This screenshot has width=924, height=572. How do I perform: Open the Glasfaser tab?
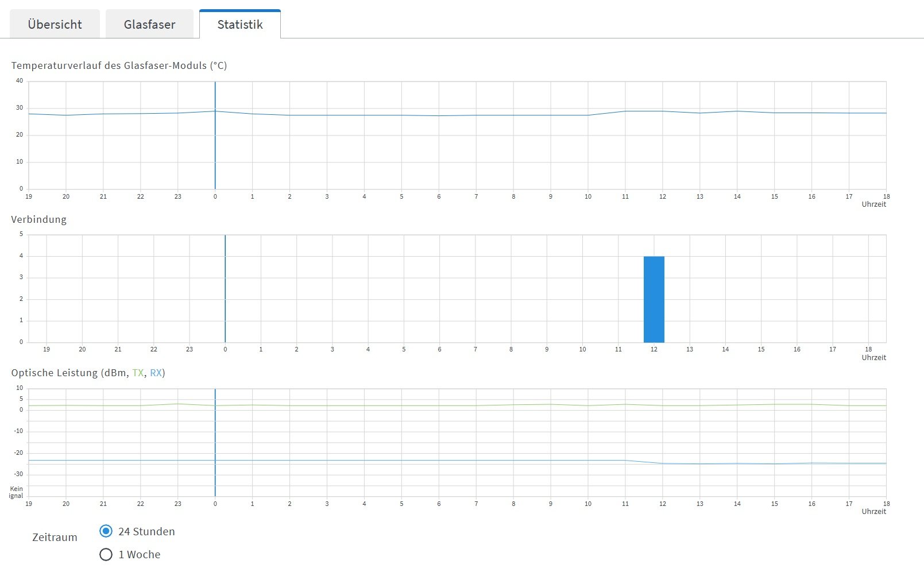pyautogui.click(x=149, y=24)
